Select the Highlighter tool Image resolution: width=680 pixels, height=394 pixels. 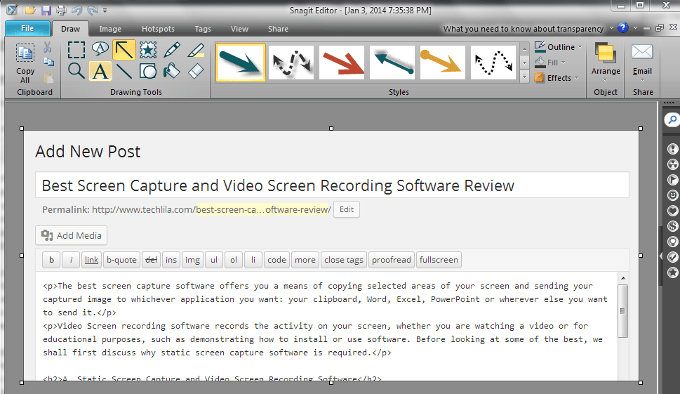196,50
